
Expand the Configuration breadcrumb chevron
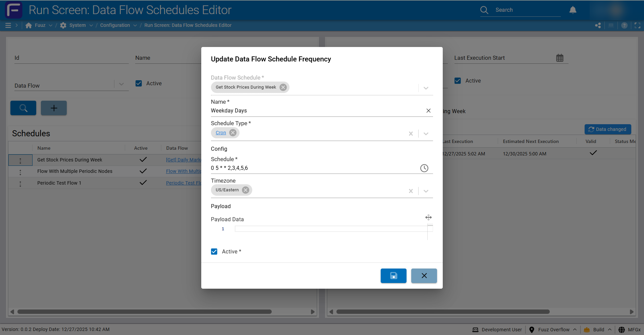pyautogui.click(x=135, y=25)
